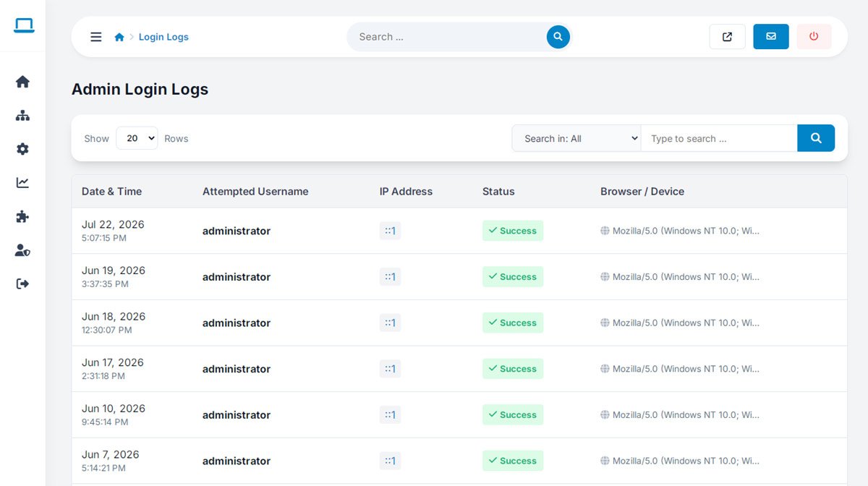The width and height of the screenshot is (868, 486).
Task: Click the globe icon in the Jun 18, 2026 row
Action: click(605, 323)
